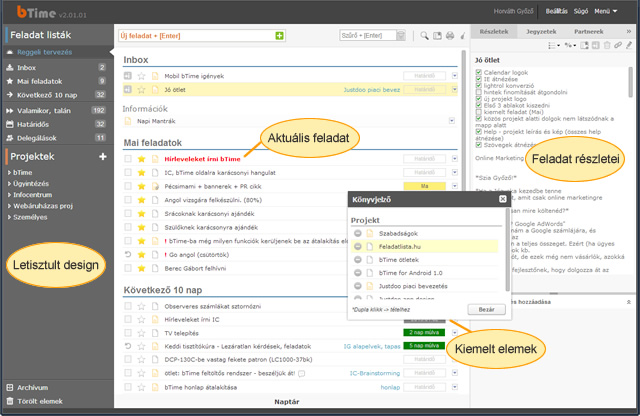640x416 pixels.
Task: Check hintek finomítását átgondolni subtask
Action: (478, 92)
